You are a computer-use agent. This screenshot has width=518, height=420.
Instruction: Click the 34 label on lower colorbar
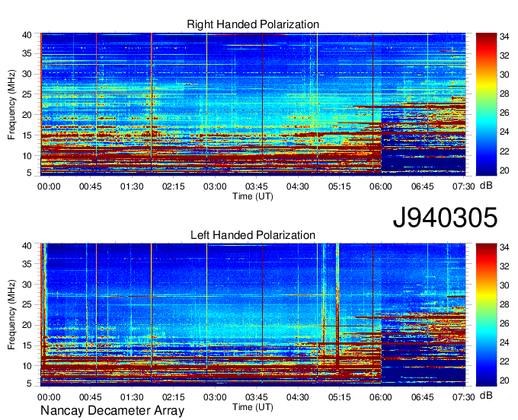(x=504, y=247)
